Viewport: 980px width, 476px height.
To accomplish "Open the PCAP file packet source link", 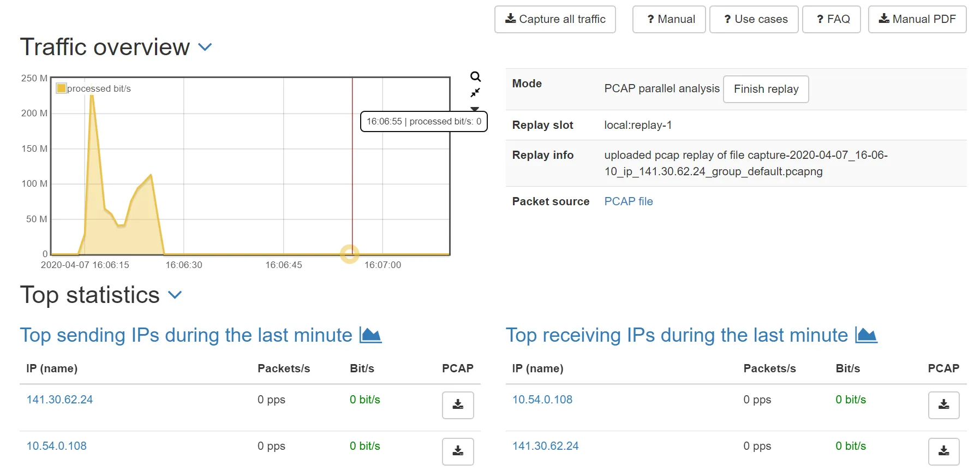I will pyautogui.click(x=628, y=201).
